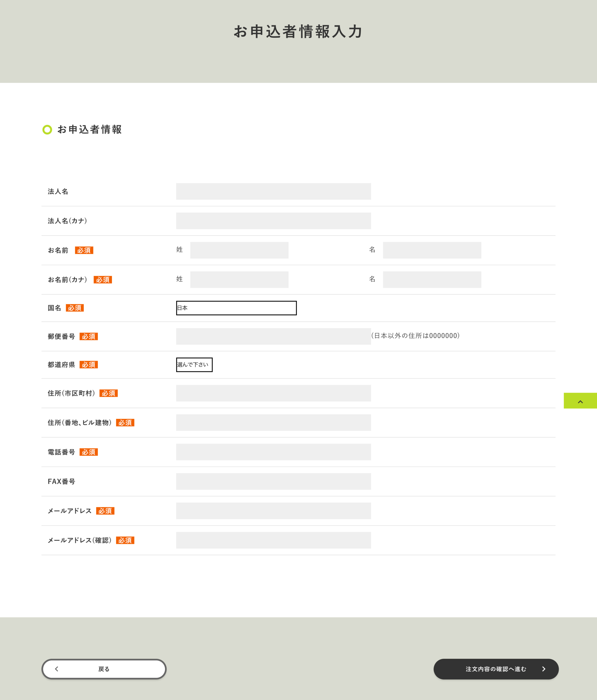This screenshot has height=700, width=597.
Task: Open the 国名 country dropdown showing 日本
Action: (236, 308)
